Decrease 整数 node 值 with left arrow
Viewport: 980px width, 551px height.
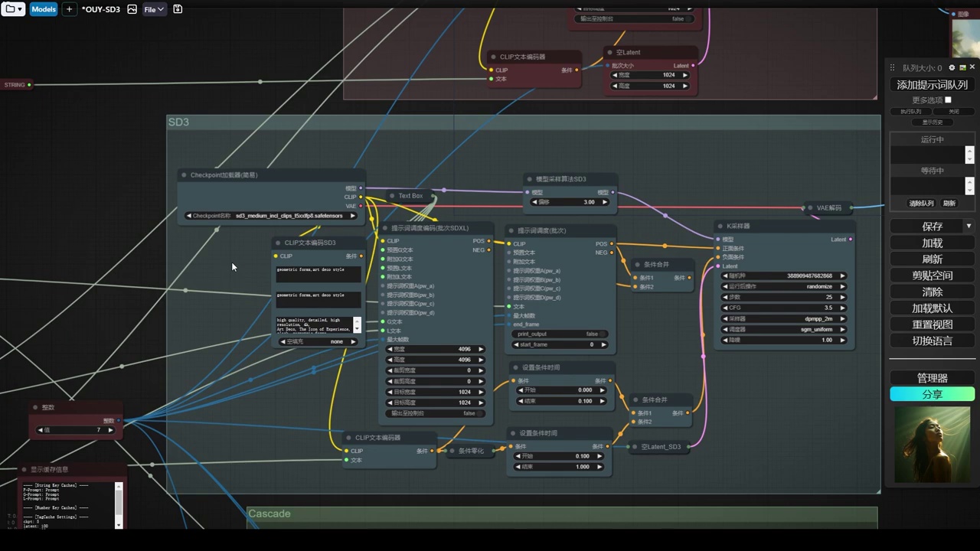[x=41, y=430]
